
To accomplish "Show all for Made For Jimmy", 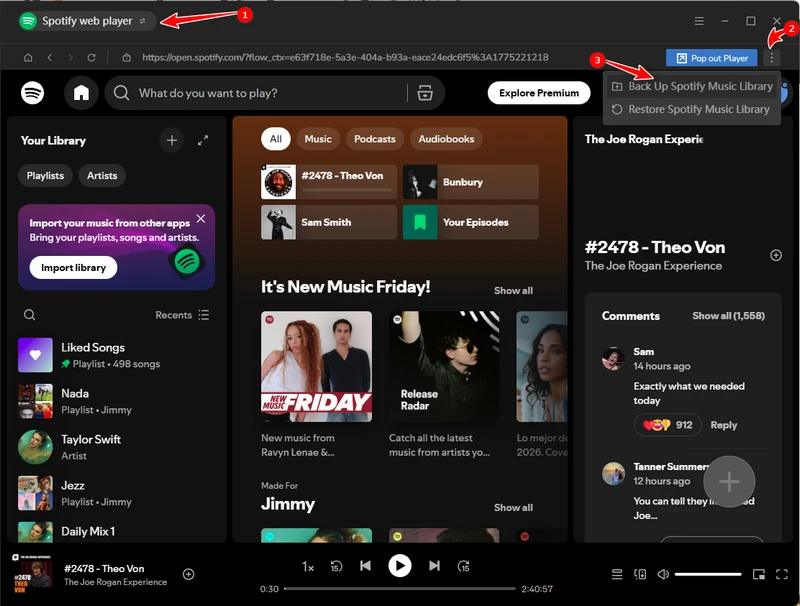I will click(x=513, y=508).
